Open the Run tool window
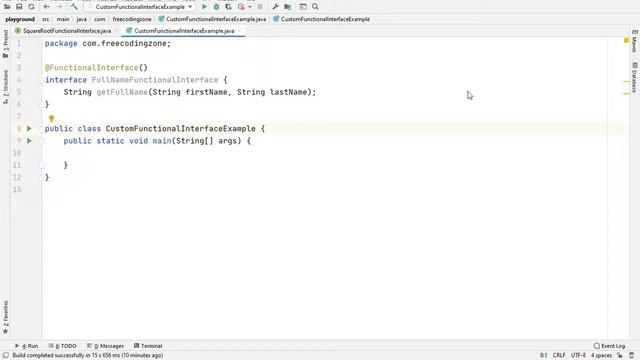This screenshot has width=640, height=360. pos(27,346)
